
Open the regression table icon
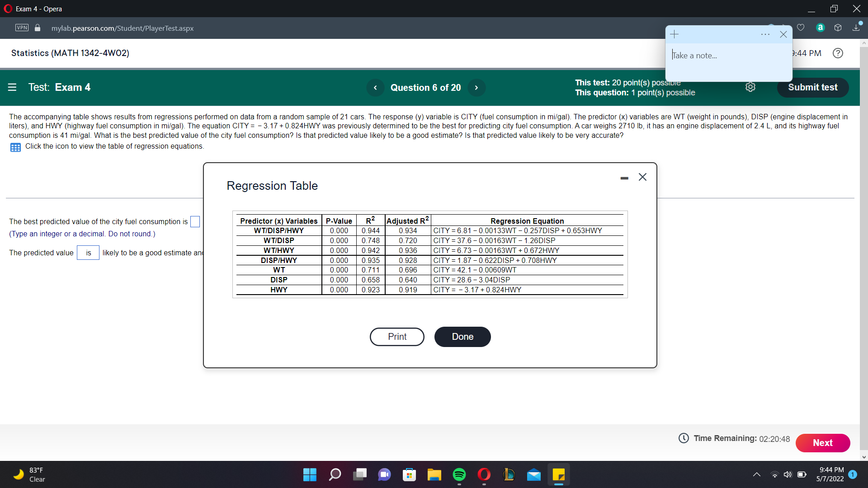15,147
